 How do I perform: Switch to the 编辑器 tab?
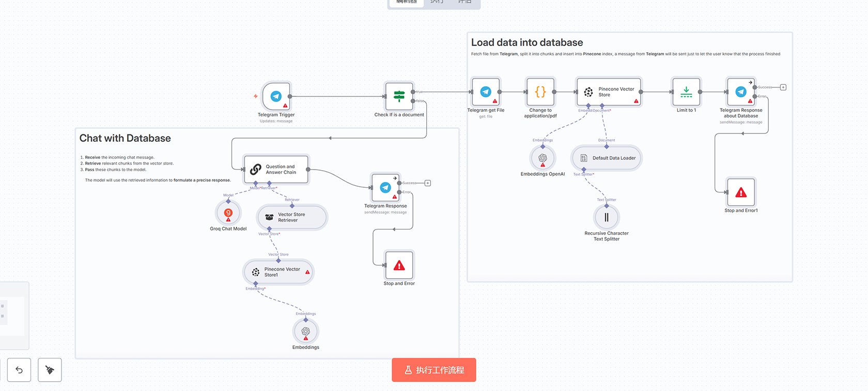pos(406,2)
